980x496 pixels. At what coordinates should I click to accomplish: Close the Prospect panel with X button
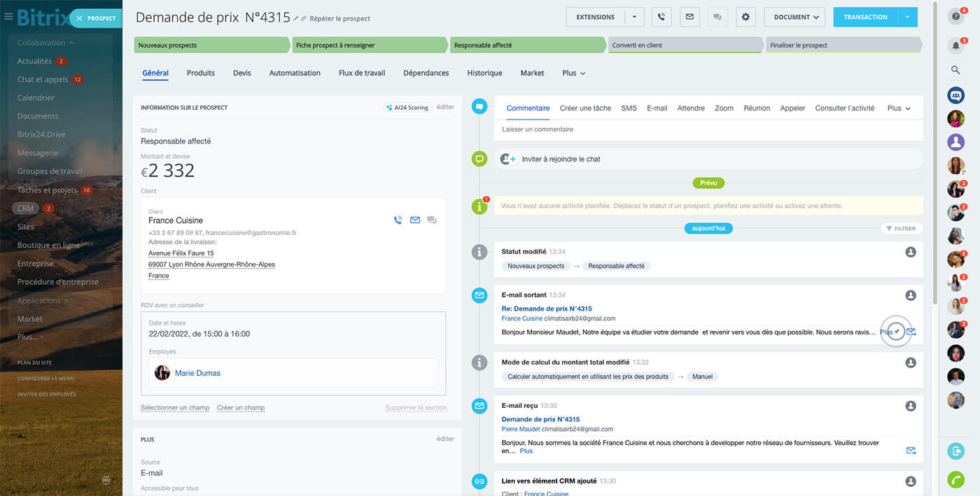pyautogui.click(x=79, y=18)
